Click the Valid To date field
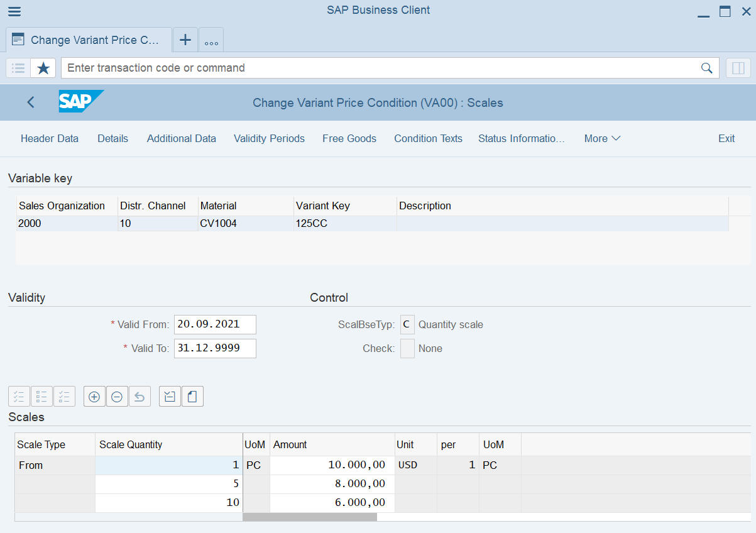Screen dimensions: 756x533 (215, 348)
